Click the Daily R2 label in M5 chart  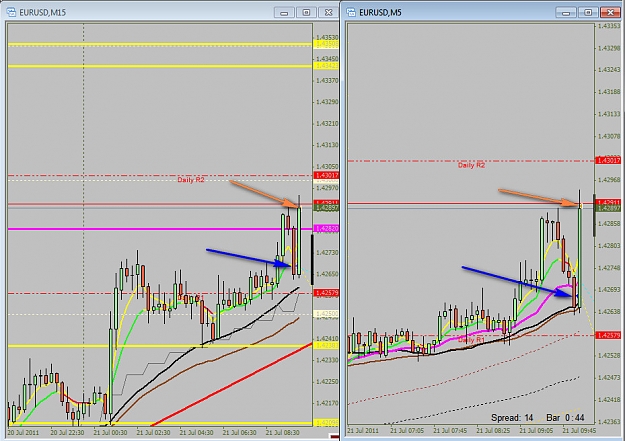coord(471,165)
